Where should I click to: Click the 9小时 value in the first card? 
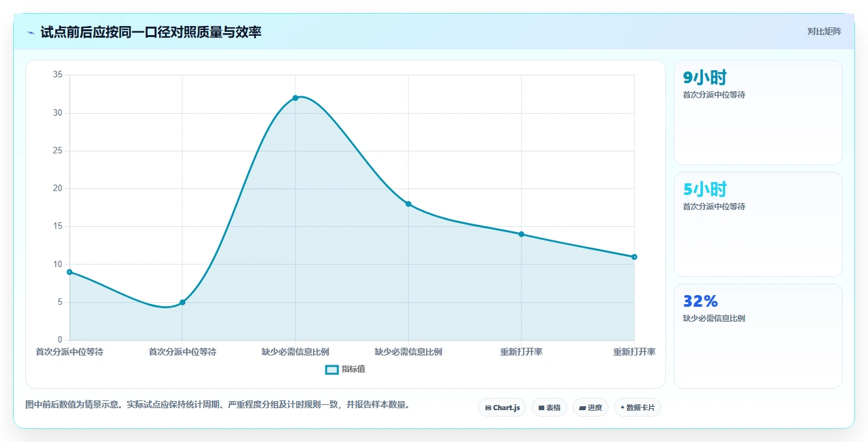coord(705,78)
